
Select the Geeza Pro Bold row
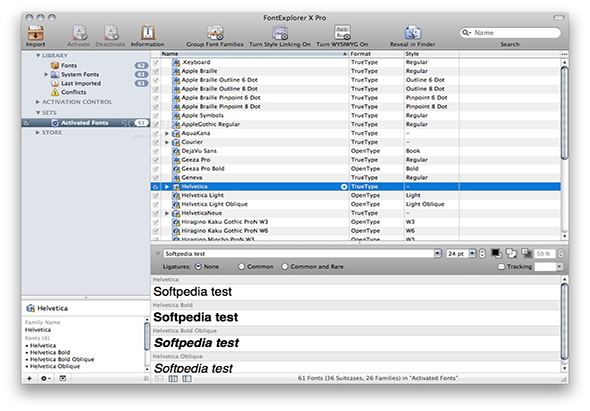coord(356,169)
